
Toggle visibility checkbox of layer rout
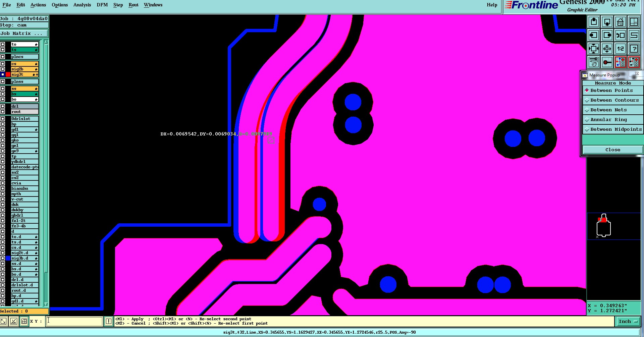[x=3, y=112]
